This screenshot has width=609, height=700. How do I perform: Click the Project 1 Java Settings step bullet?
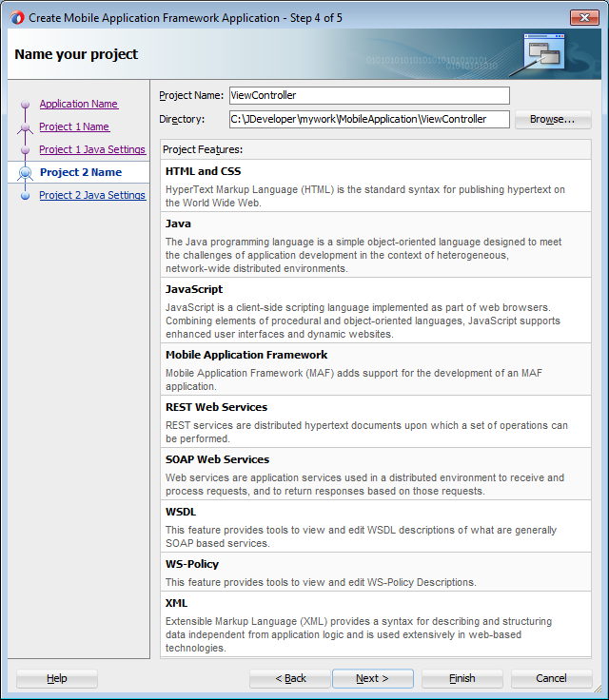pos(25,150)
